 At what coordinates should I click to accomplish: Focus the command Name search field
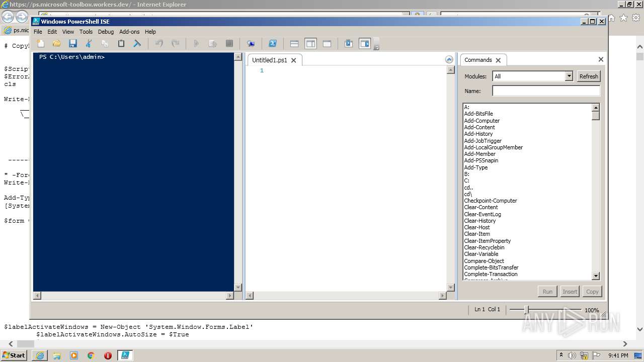click(546, 91)
